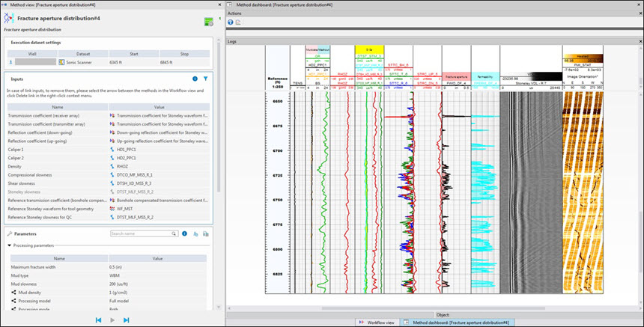Viewport: 644px width, 327px height.
Task: Close the Logs panel
Action: [x=641, y=41]
